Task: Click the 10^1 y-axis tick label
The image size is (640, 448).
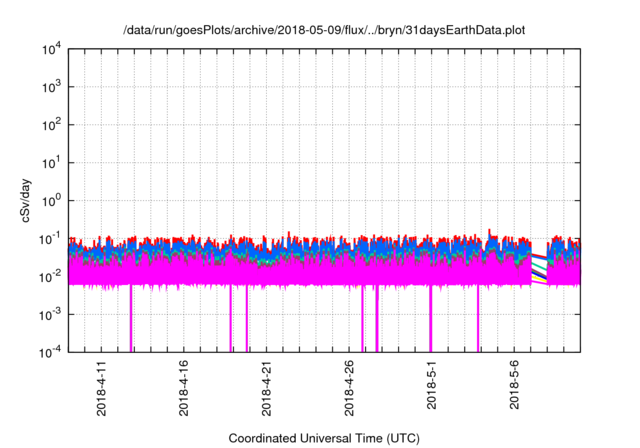Action: tap(51, 163)
